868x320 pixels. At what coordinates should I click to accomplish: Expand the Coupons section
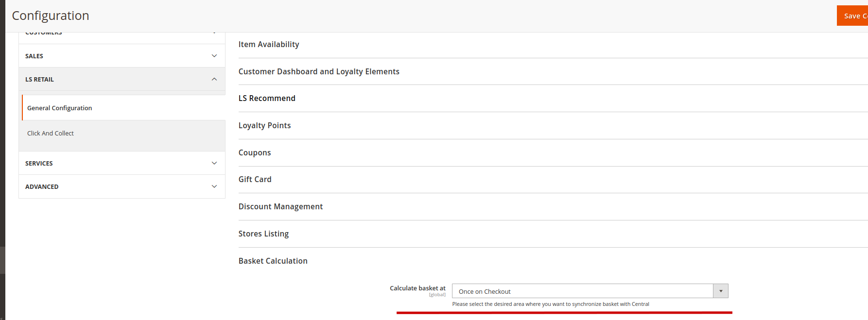255,153
